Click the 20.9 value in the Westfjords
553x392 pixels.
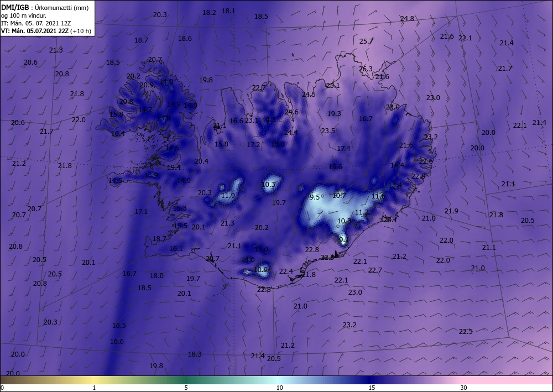tap(147, 85)
